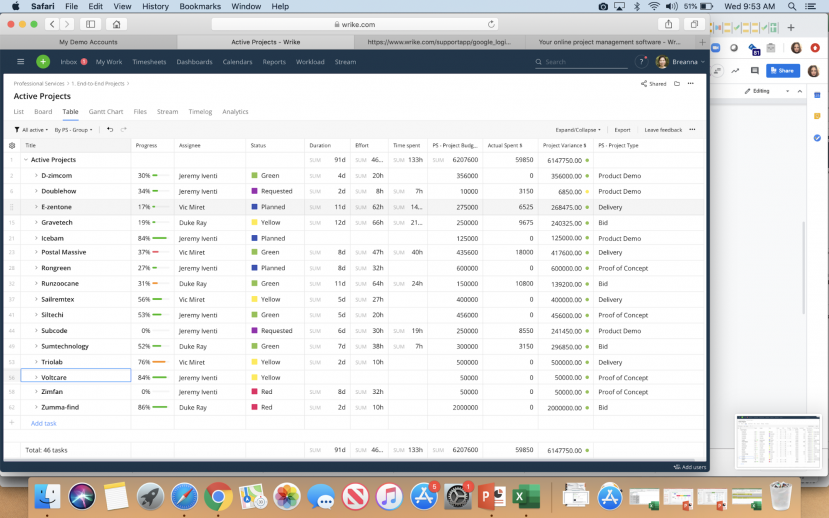Open the Editing mode dropdown in background window
This screenshot has height=518, width=829.
pos(768,91)
